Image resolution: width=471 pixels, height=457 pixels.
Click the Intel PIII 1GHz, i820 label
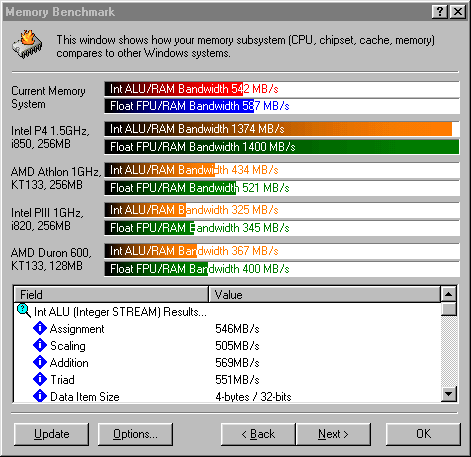pos(47,219)
